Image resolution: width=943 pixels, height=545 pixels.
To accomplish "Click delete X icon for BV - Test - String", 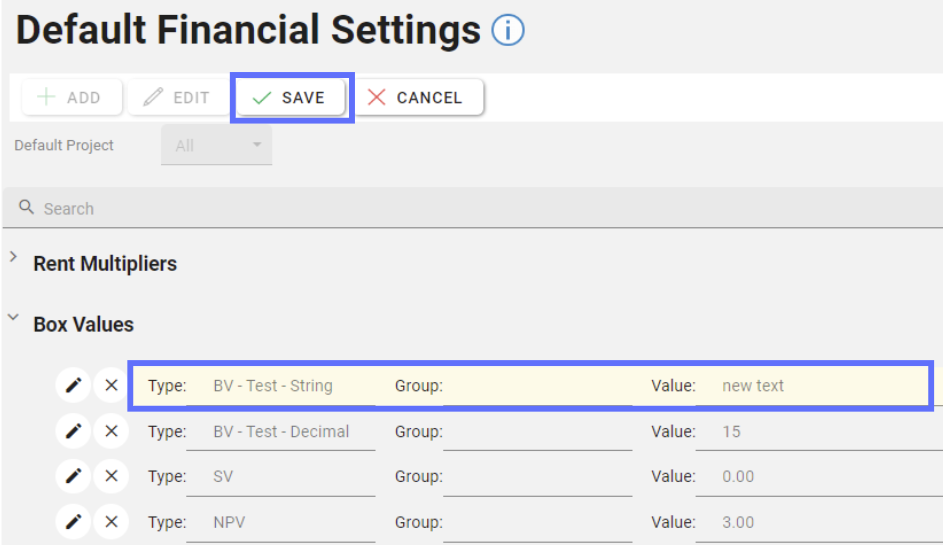I will (x=111, y=385).
